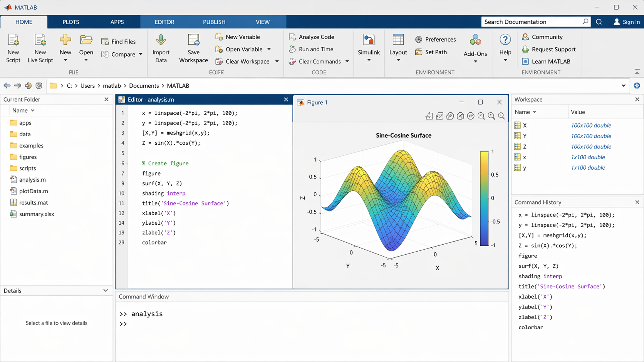Click the Help question mark icon
The height and width of the screenshot is (362, 644).
(x=505, y=40)
